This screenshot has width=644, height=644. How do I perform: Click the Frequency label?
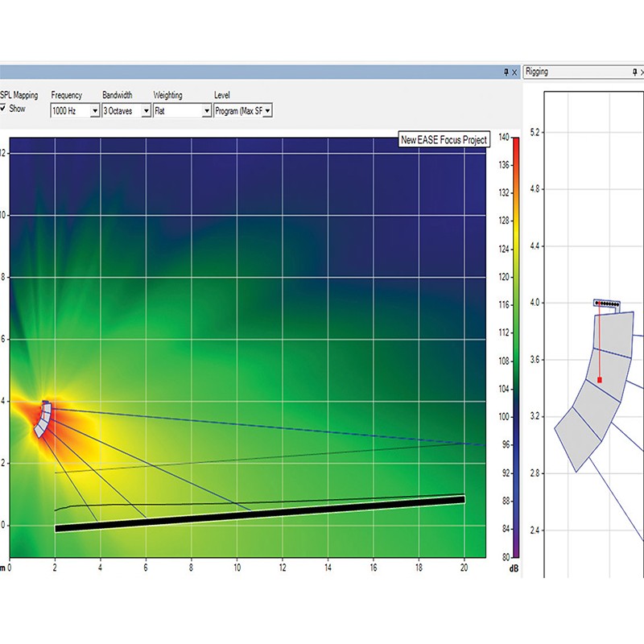click(x=67, y=95)
